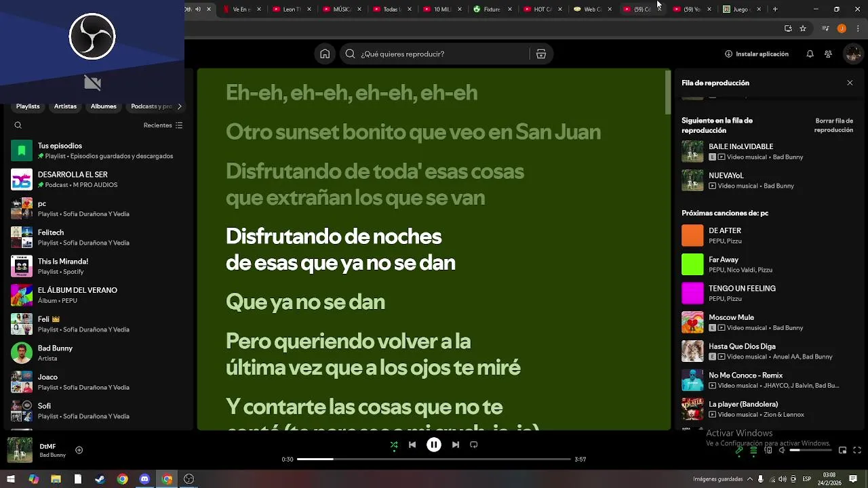868x488 pixels.
Task: Add DtMF to Liked Songs with plus icon
Action: [79, 450]
